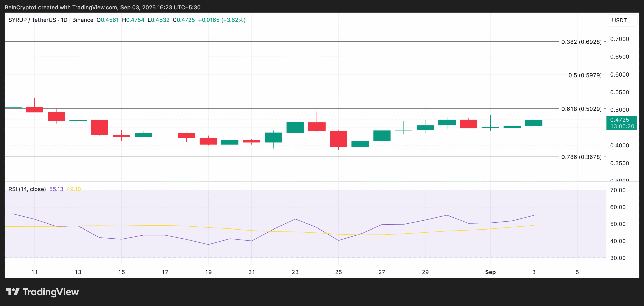Click the Binance exchange label

83,20
